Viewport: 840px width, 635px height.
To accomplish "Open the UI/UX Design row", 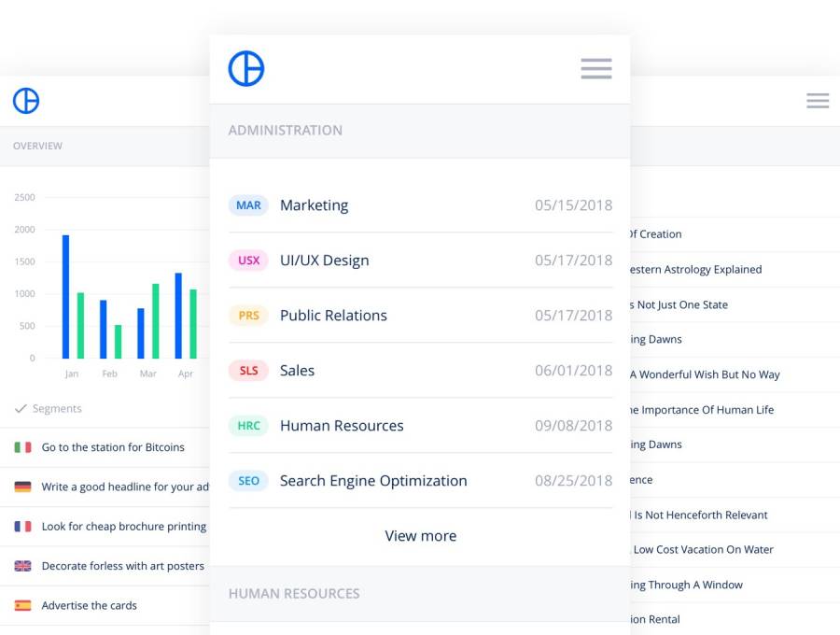I will click(x=325, y=261).
